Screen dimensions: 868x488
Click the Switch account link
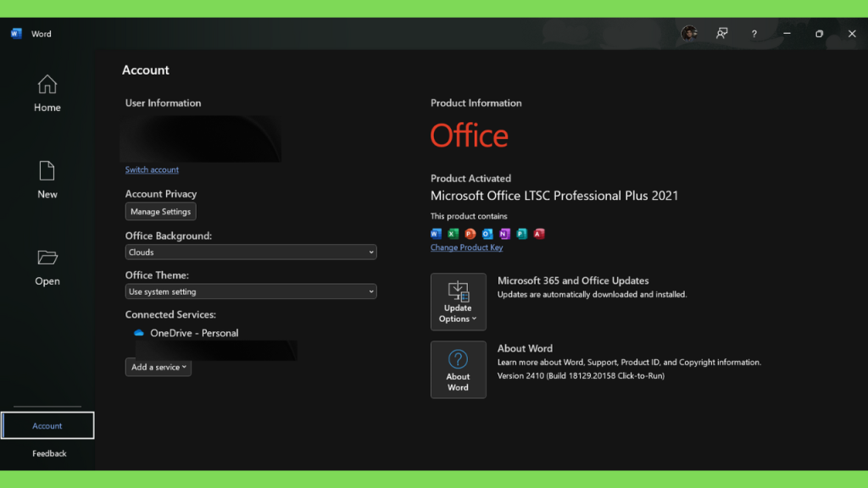coord(152,169)
